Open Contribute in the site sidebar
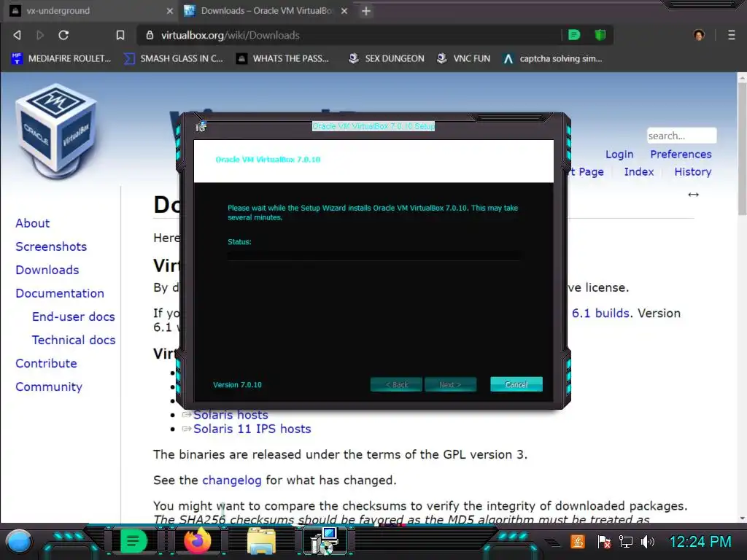The height and width of the screenshot is (560, 747). [x=46, y=363]
